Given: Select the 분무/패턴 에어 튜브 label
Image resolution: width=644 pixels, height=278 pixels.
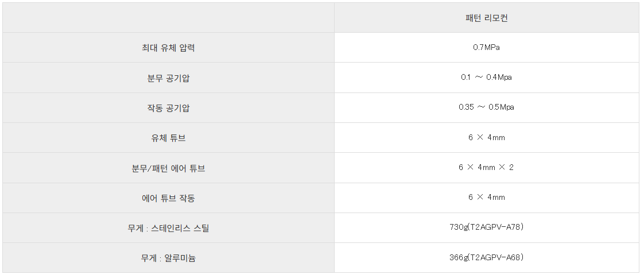Looking at the screenshot, I should pos(168,168).
